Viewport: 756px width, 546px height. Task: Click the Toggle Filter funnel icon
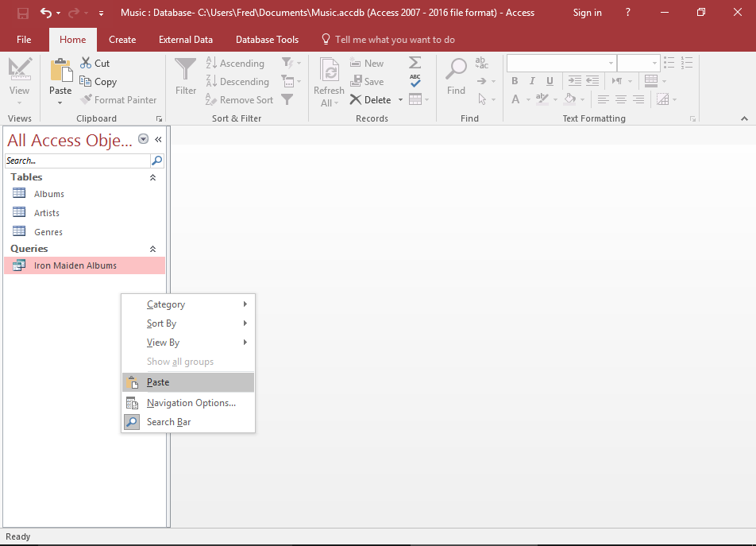click(287, 99)
